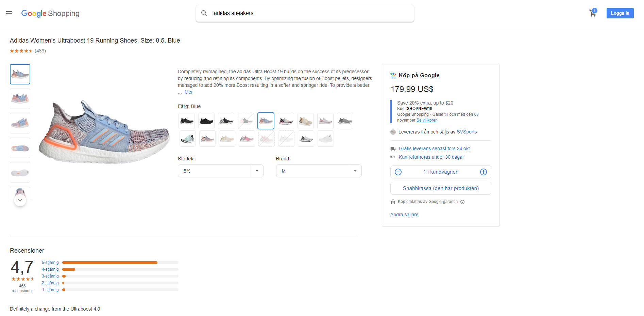Click Kan returneras under 30 dagar
The height and width of the screenshot is (316, 644).
pyautogui.click(x=431, y=157)
